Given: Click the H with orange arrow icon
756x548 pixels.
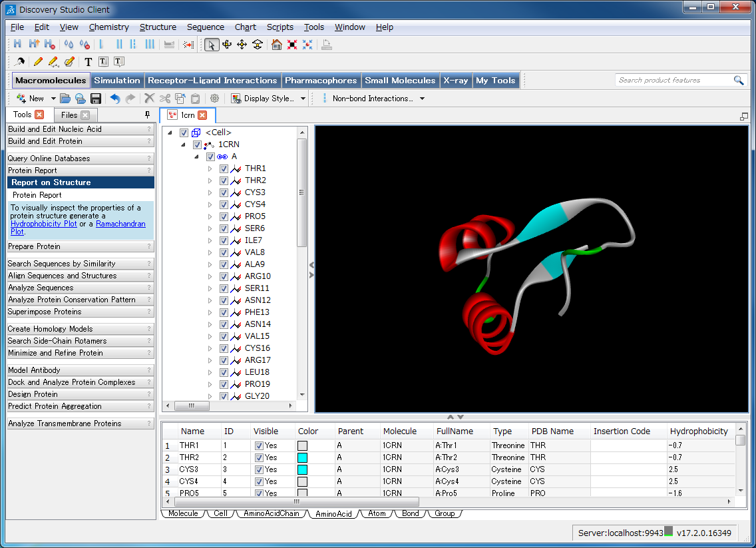Looking at the screenshot, I should [34, 45].
